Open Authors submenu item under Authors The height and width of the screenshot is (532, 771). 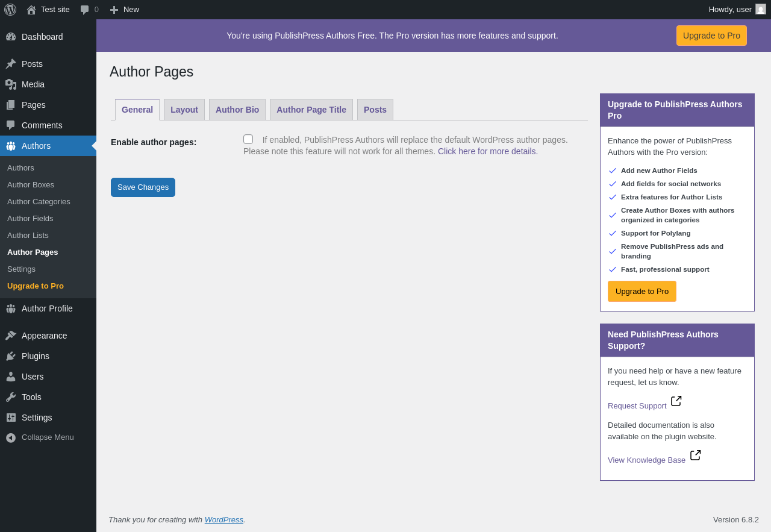pyautogui.click(x=20, y=167)
